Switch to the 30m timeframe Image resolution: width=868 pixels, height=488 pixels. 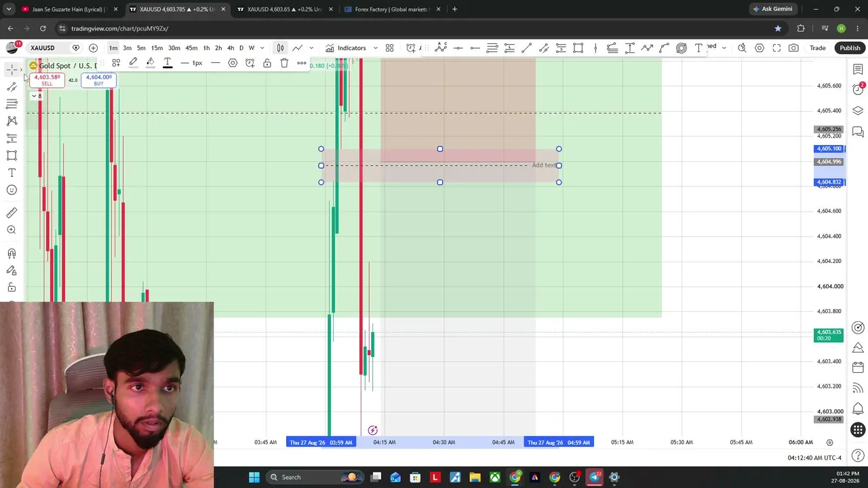(x=174, y=48)
